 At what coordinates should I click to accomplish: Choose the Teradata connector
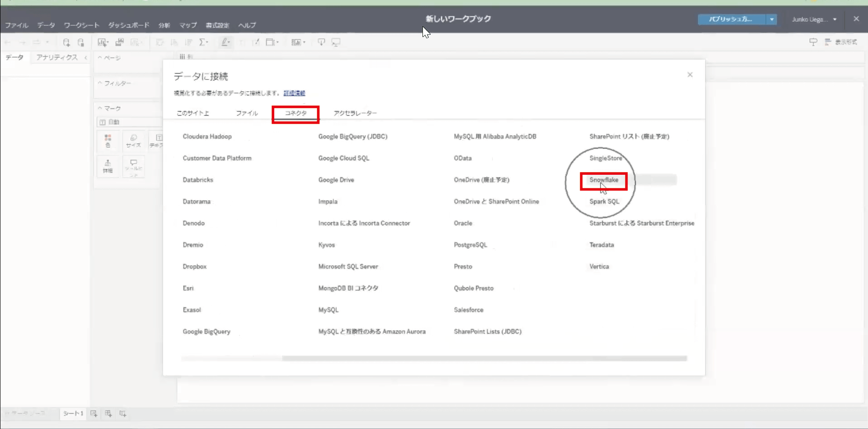(602, 245)
